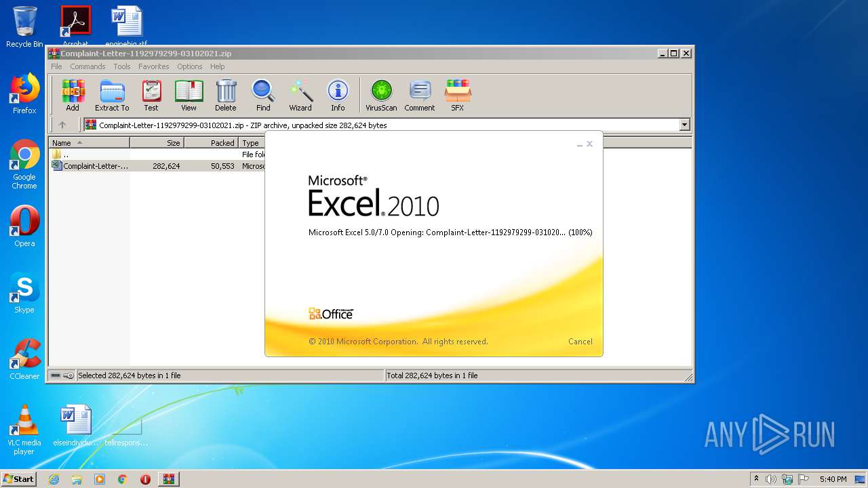Select the elseindividu document on desktop

[75, 426]
